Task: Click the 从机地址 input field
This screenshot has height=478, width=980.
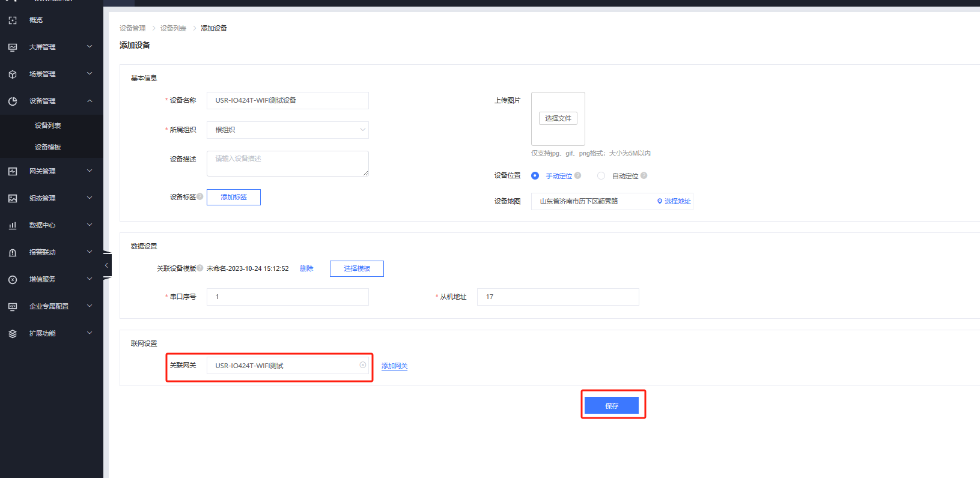Action: [x=558, y=297]
